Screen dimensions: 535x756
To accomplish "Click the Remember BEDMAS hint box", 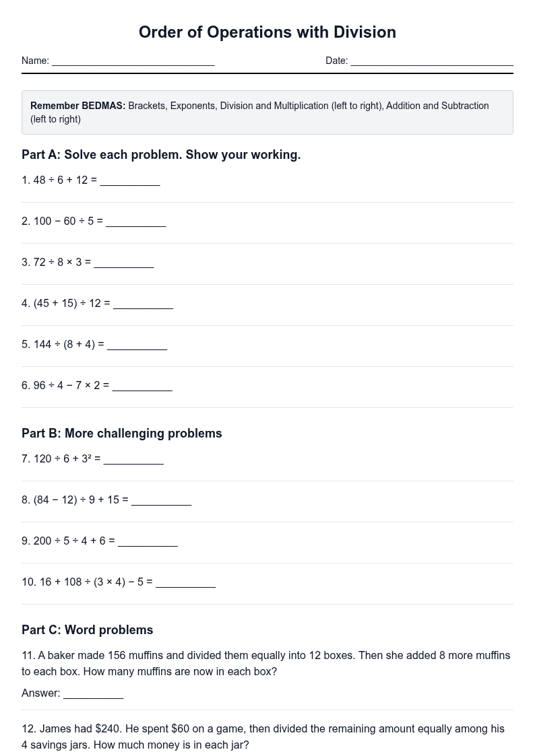I will pos(267,112).
